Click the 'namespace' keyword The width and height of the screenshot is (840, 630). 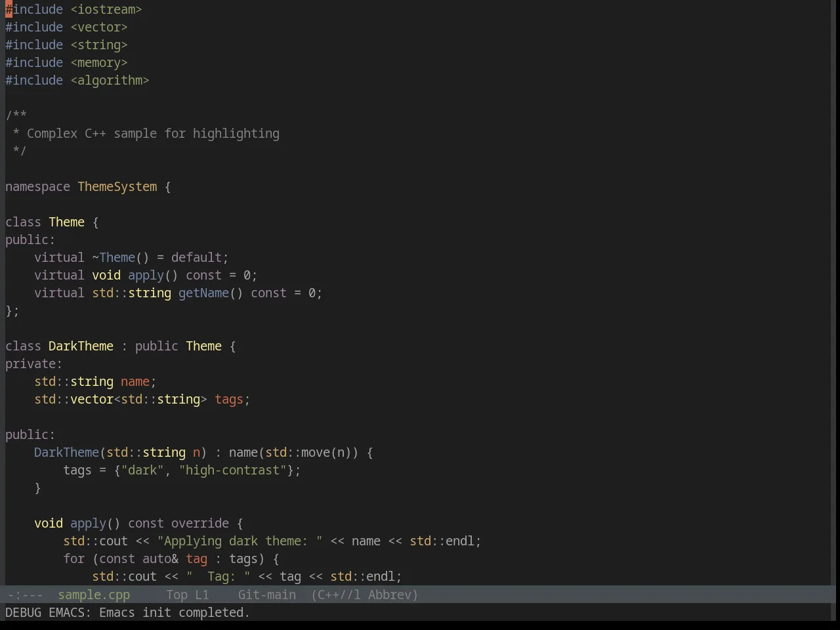coord(38,187)
